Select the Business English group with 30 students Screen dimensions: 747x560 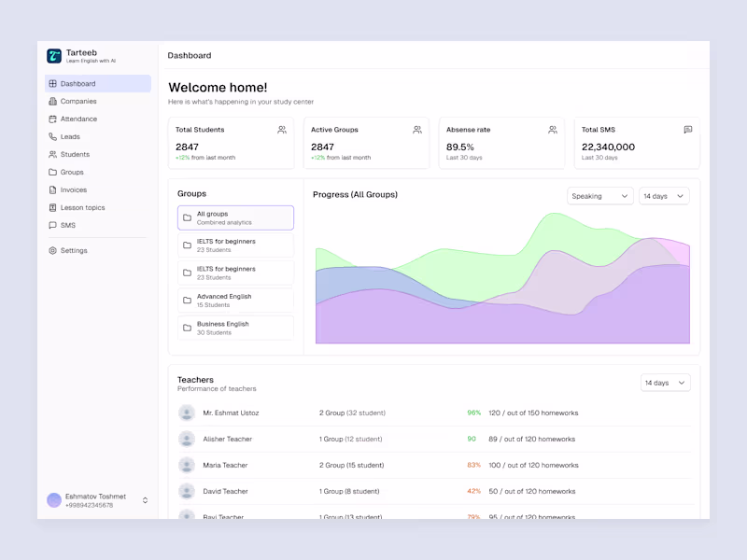(x=236, y=329)
